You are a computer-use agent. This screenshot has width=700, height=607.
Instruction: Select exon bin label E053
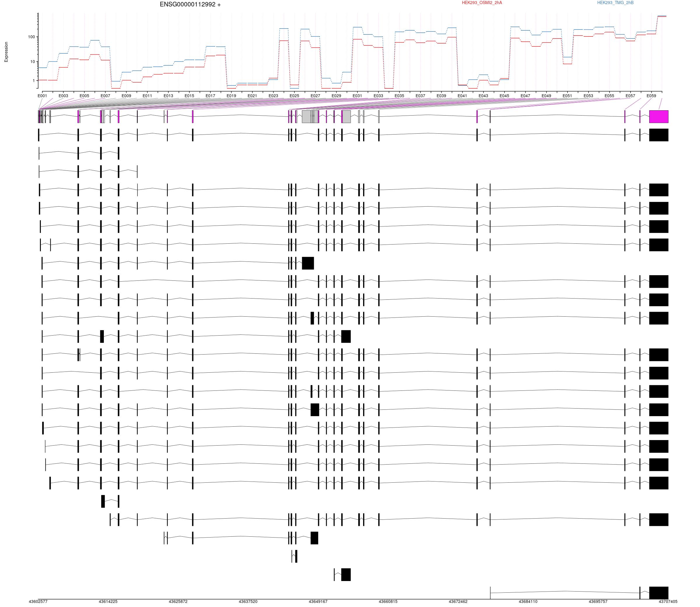coord(588,96)
